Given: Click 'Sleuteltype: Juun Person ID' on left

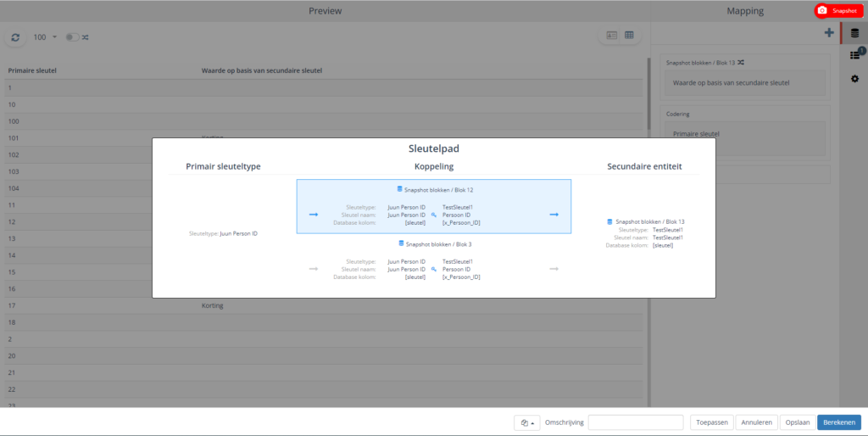Looking at the screenshot, I should pyautogui.click(x=223, y=234).
